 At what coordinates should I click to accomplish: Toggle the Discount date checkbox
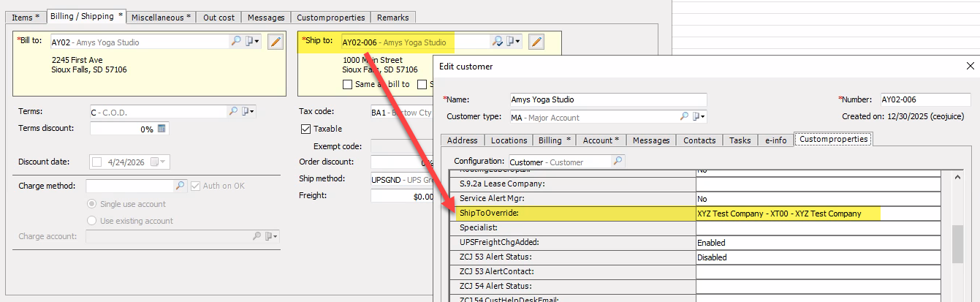coord(96,162)
